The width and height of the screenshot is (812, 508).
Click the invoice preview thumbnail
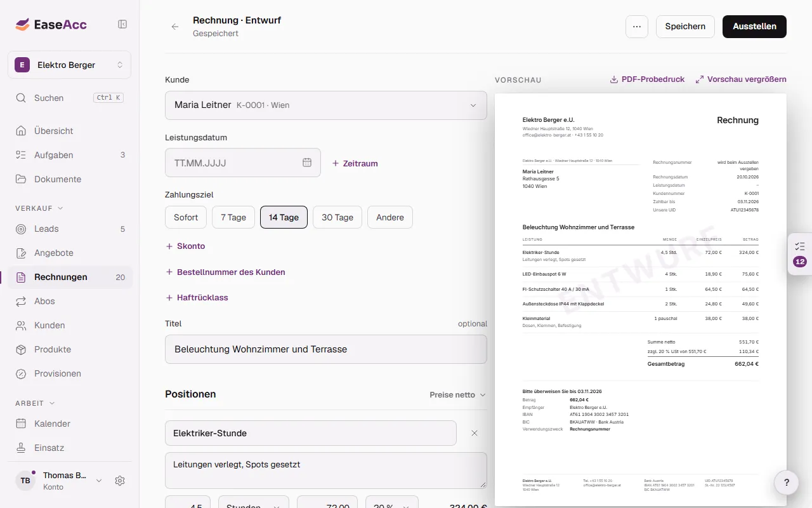pos(641,300)
